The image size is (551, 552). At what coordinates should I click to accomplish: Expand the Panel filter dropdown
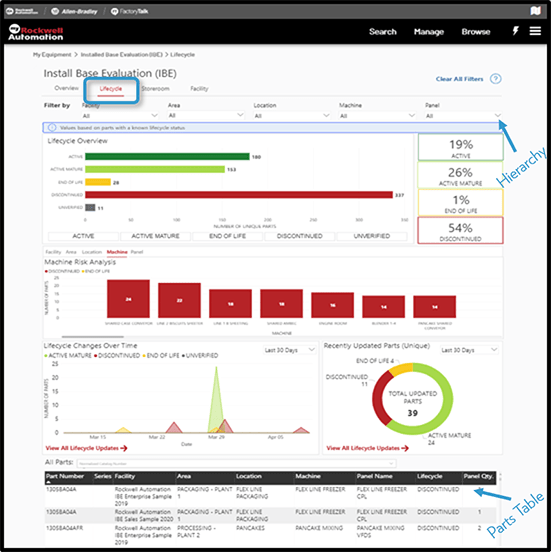[x=463, y=115]
